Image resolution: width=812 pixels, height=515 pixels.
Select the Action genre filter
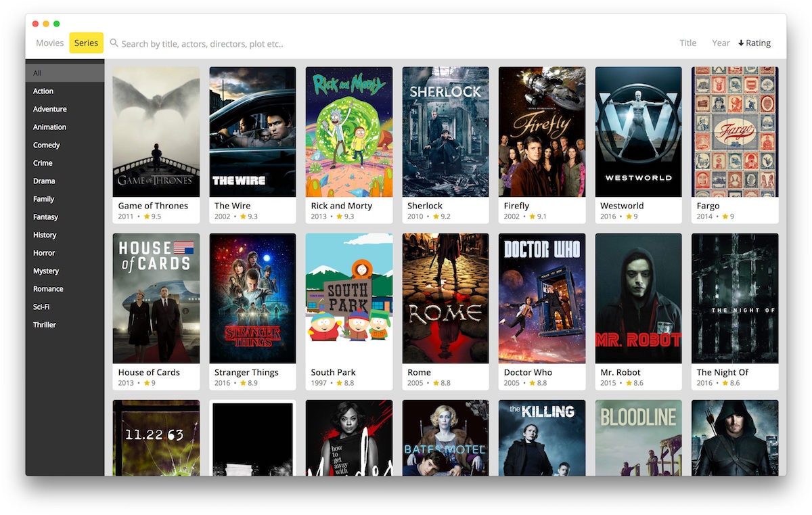tap(43, 91)
